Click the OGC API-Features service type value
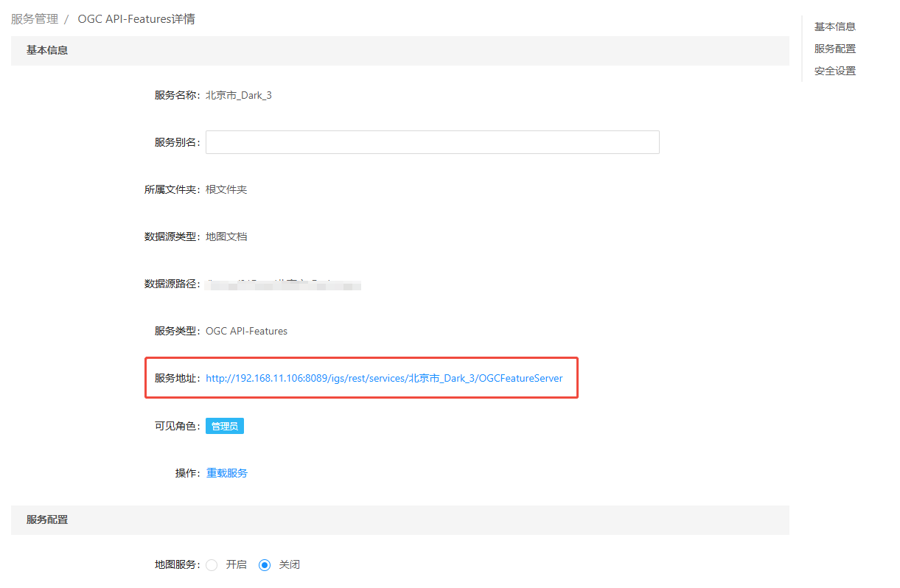 246,331
